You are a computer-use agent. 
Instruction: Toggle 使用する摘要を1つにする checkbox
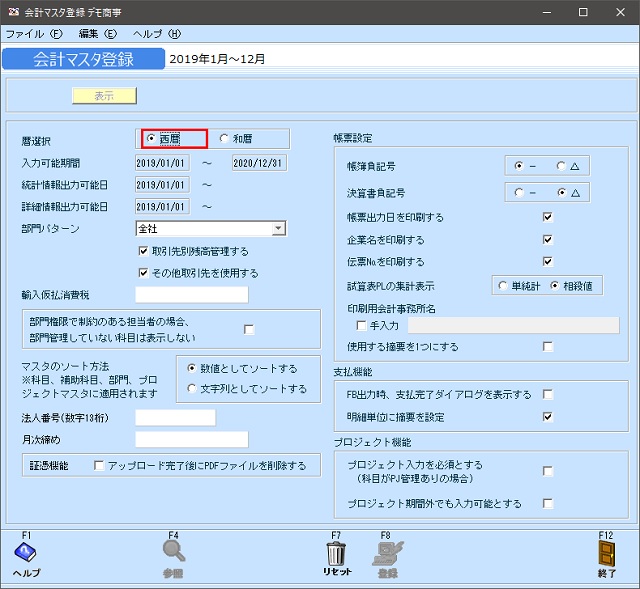[548, 347]
